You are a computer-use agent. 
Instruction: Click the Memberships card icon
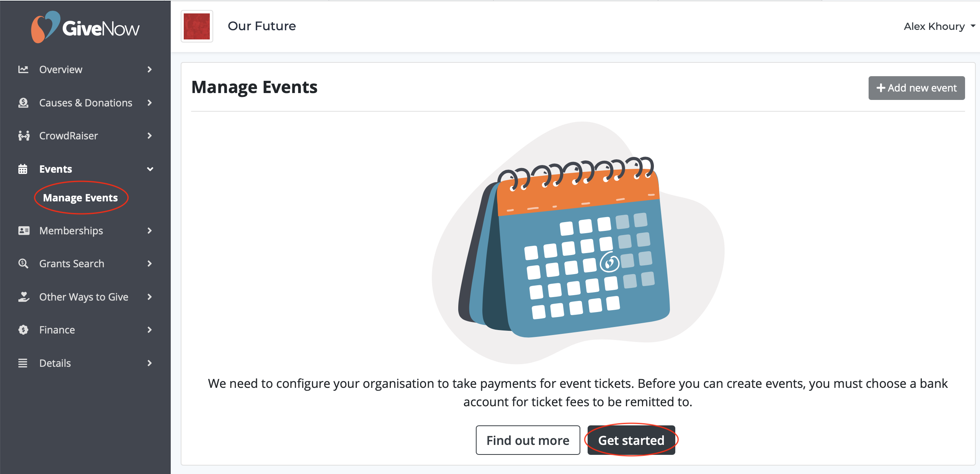point(24,230)
